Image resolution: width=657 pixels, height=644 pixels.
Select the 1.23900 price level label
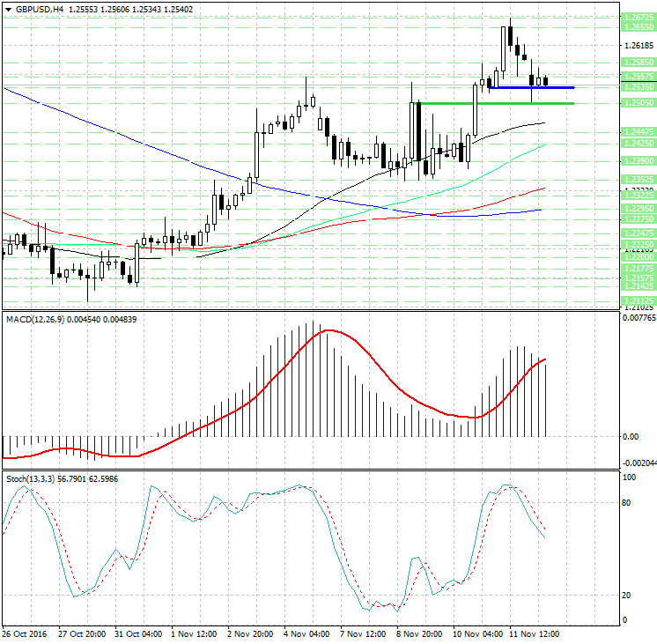click(637, 160)
